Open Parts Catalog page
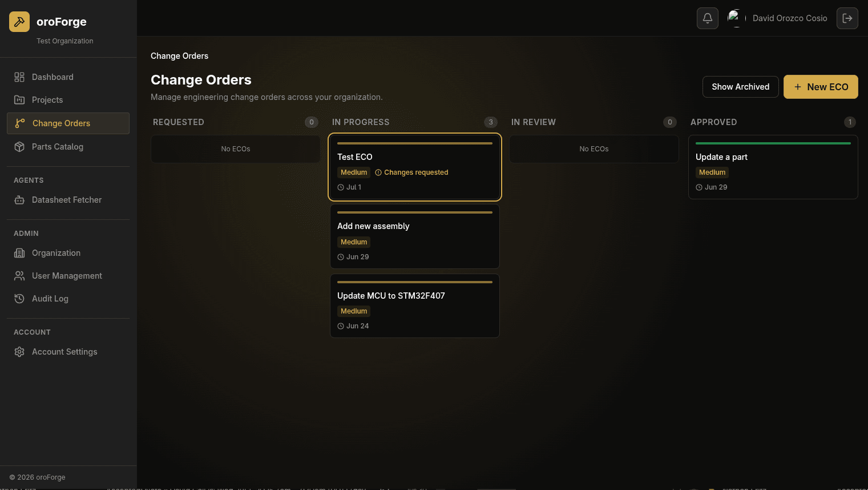The height and width of the screenshot is (490, 868). 68,147
